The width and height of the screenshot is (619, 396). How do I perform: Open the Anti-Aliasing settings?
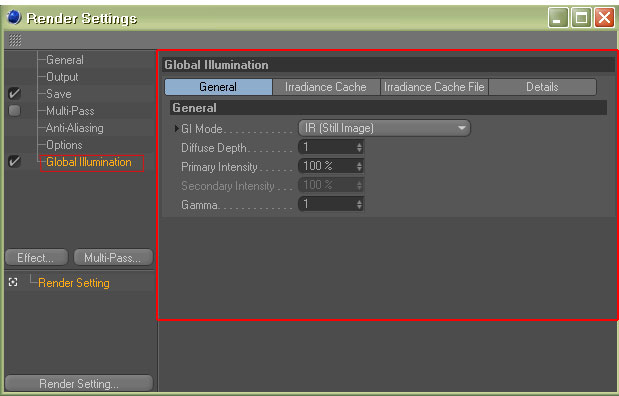[x=75, y=128]
